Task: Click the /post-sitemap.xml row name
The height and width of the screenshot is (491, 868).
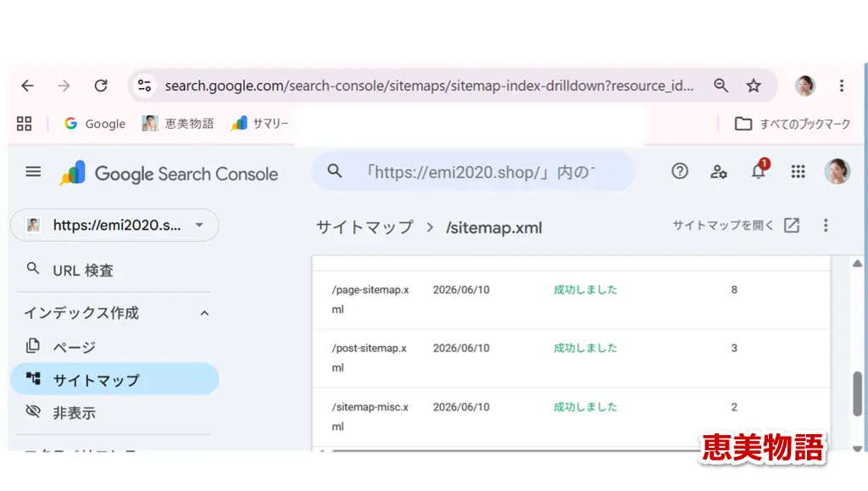Action: coord(369,358)
